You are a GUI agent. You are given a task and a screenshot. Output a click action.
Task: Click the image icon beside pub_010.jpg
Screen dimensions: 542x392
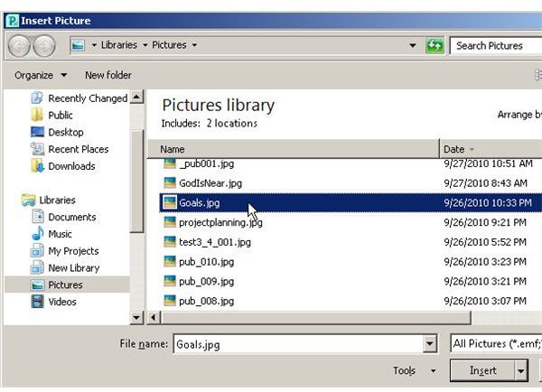click(x=170, y=262)
